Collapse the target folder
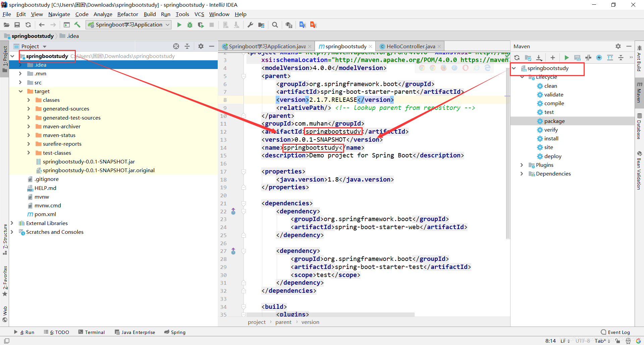This screenshot has height=345, width=644. coord(20,91)
